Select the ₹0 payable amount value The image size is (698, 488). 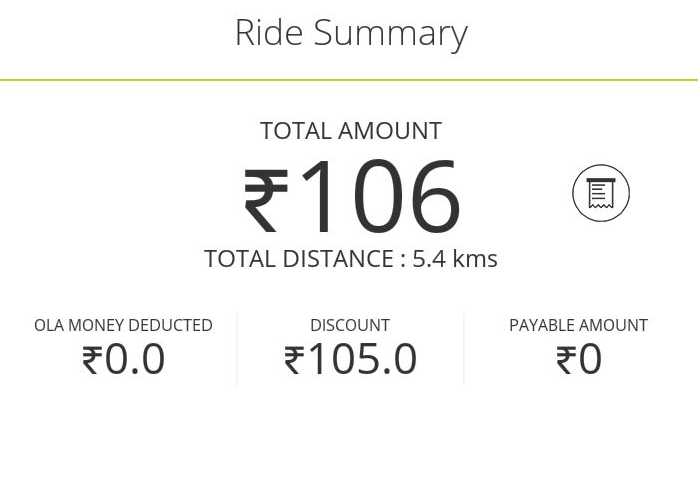tap(579, 358)
